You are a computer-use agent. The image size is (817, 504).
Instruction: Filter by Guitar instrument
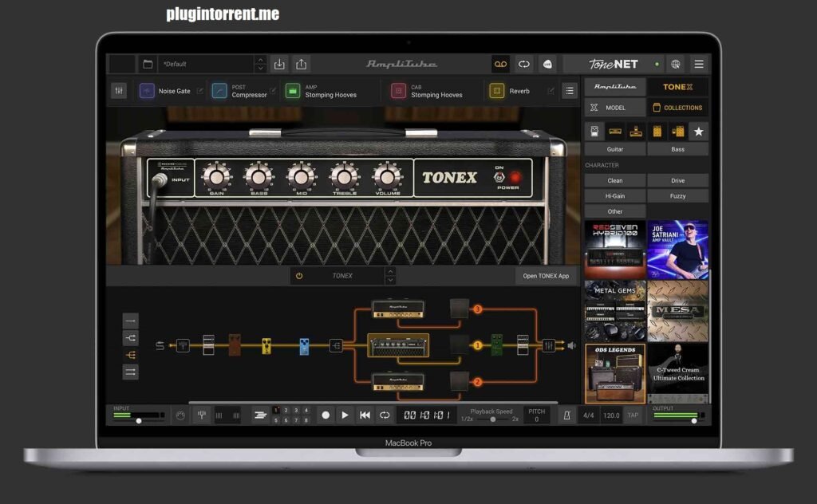[x=615, y=149]
